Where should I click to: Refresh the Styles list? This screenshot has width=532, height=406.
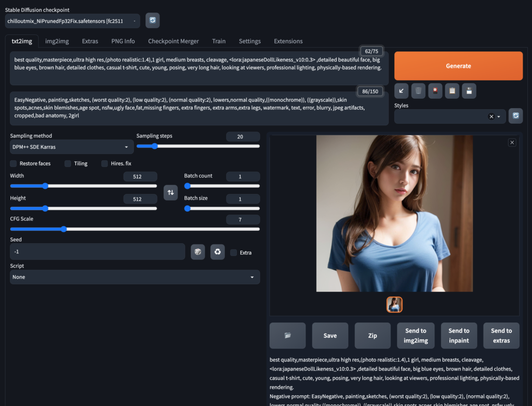(515, 116)
